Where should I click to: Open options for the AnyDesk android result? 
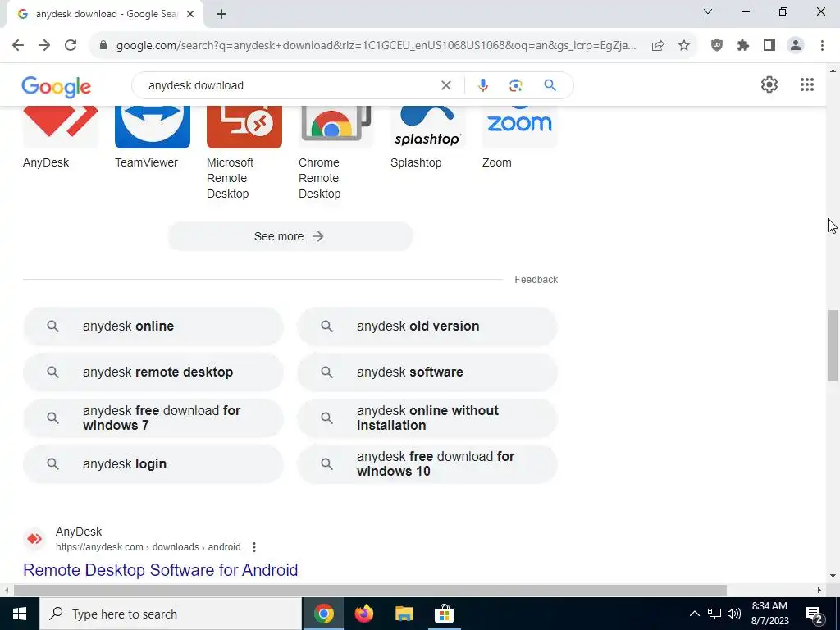tap(254, 547)
